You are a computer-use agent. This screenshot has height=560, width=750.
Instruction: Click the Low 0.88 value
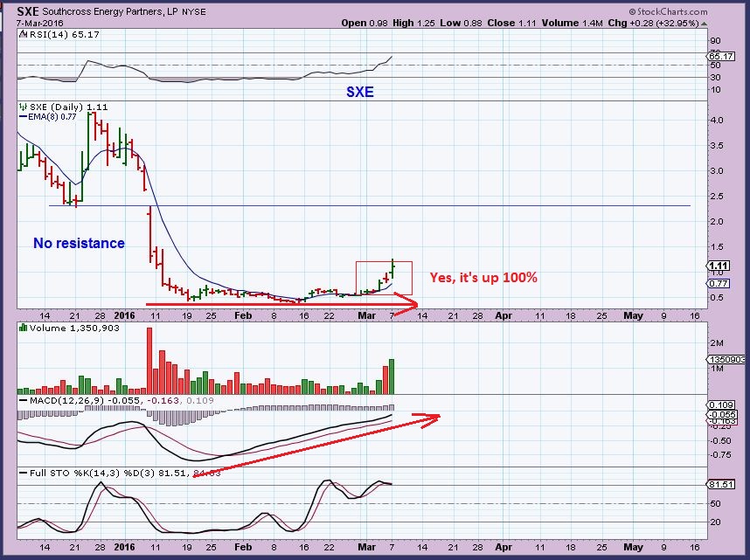461,23
